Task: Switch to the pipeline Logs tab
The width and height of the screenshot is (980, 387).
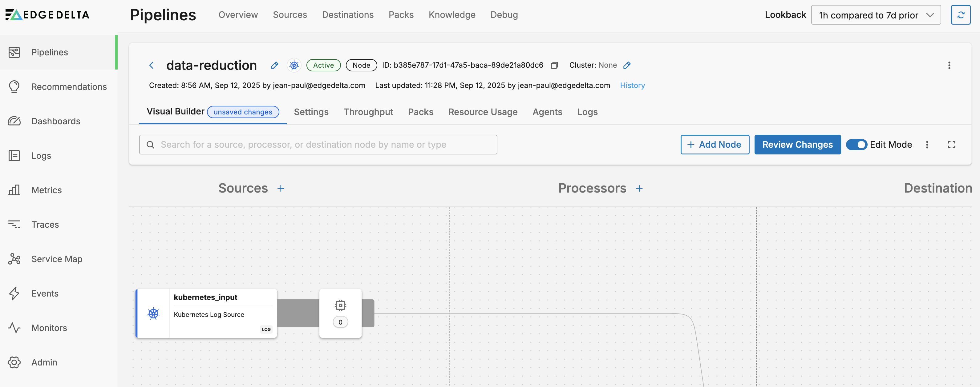Action: [x=587, y=112]
